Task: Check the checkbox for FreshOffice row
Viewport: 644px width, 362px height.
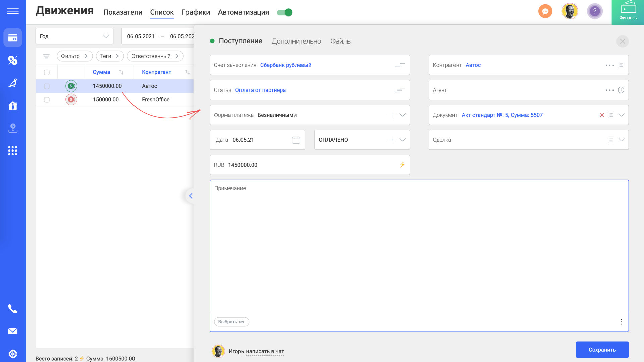Action: point(47,100)
